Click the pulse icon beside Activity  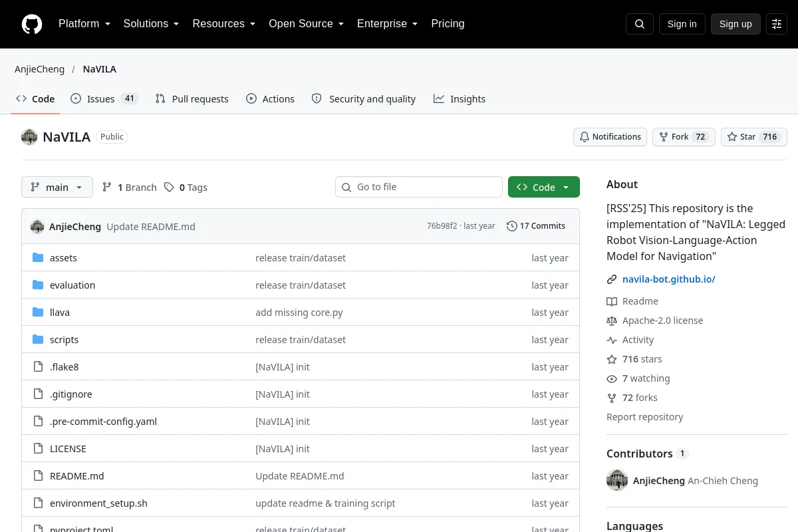tap(612, 340)
